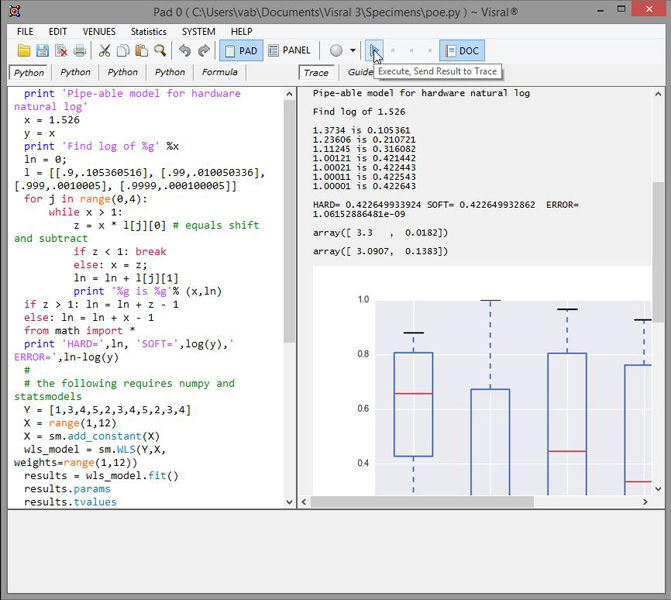Click the Trace pane scrollbar up arrow
Image resolution: width=671 pixels, height=600 pixels.
click(658, 94)
